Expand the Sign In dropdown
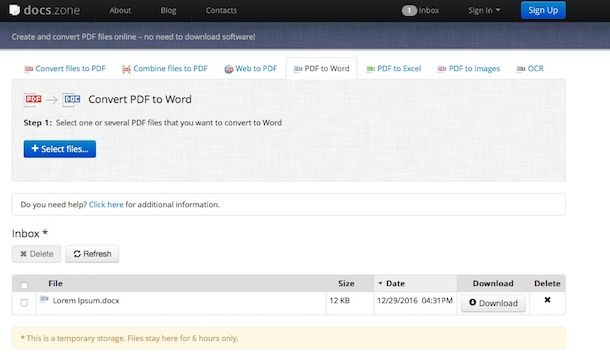This screenshot has height=364, width=610. [484, 10]
